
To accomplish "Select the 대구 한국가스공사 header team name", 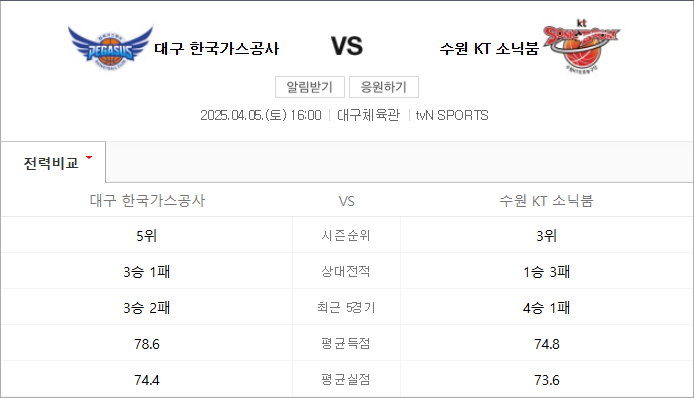I will pos(216,48).
